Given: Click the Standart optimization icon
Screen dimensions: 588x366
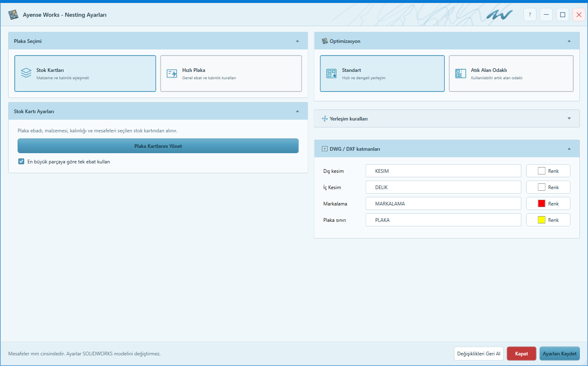Looking at the screenshot, I should click(x=332, y=74).
